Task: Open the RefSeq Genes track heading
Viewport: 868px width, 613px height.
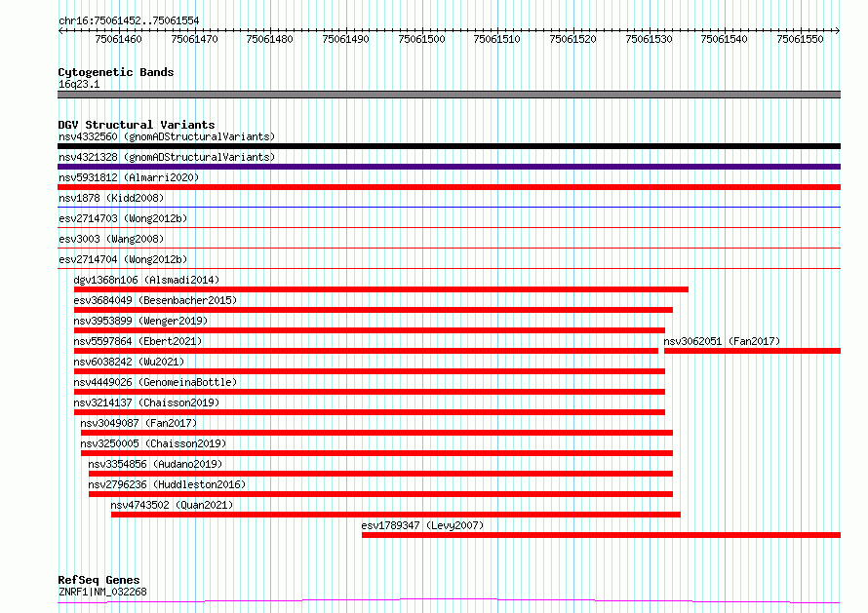Action: point(99,580)
